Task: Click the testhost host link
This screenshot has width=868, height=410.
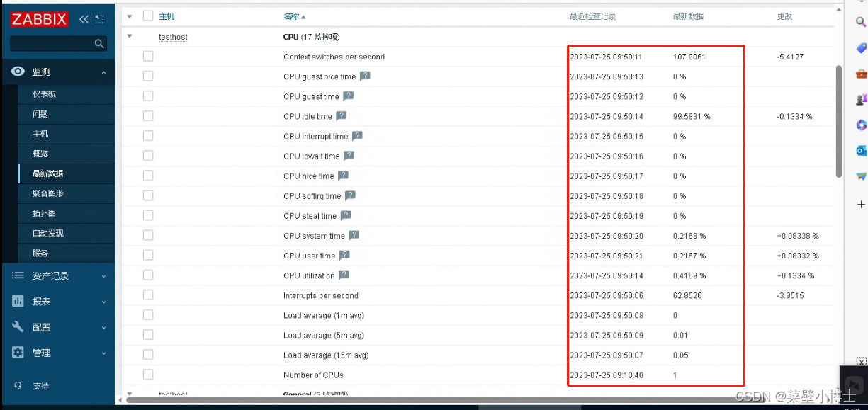Action: [173, 37]
